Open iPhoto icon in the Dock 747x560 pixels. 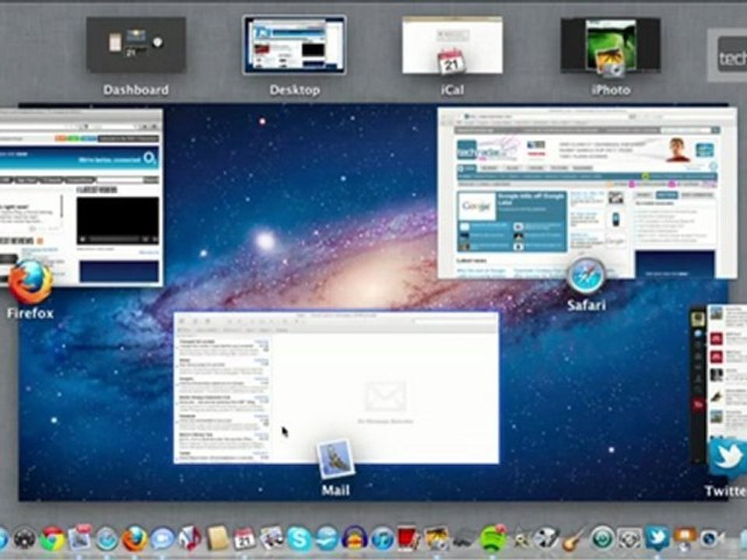(437, 538)
